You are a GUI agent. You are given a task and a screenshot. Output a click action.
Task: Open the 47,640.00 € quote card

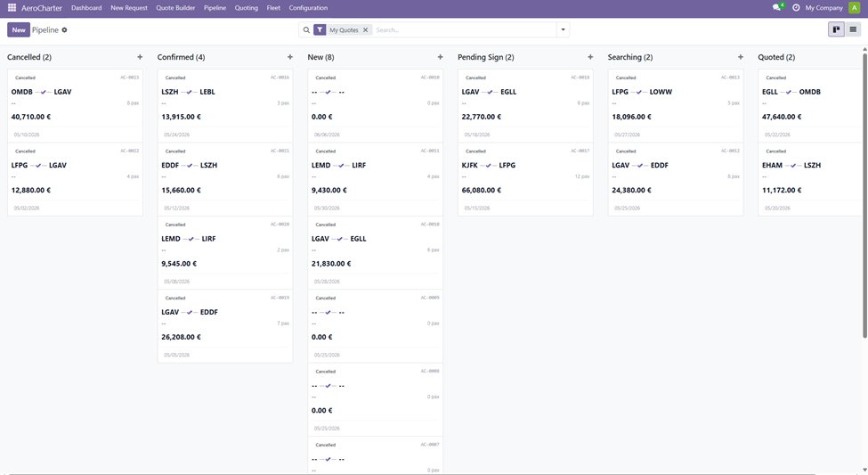[x=810, y=106]
